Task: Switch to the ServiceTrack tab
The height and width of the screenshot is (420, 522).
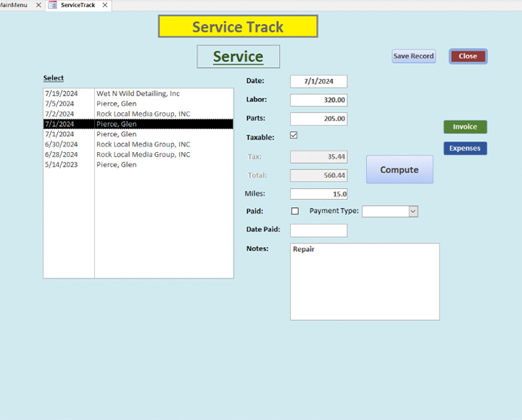Action: click(x=78, y=5)
